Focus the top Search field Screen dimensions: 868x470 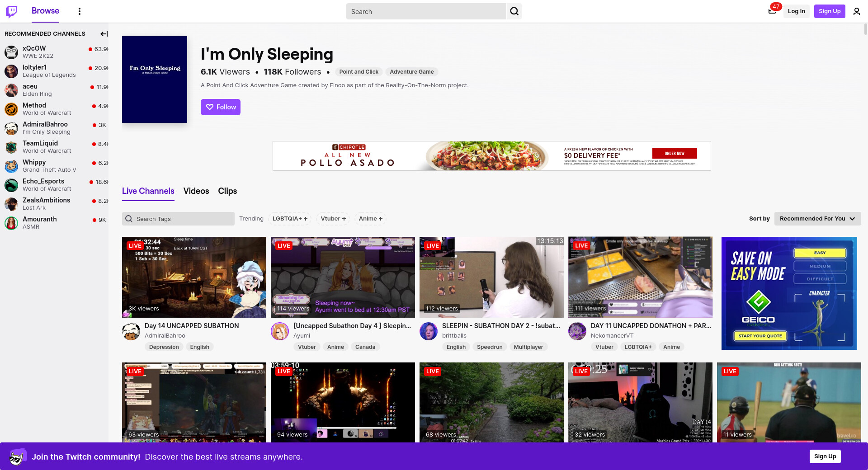pos(426,11)
